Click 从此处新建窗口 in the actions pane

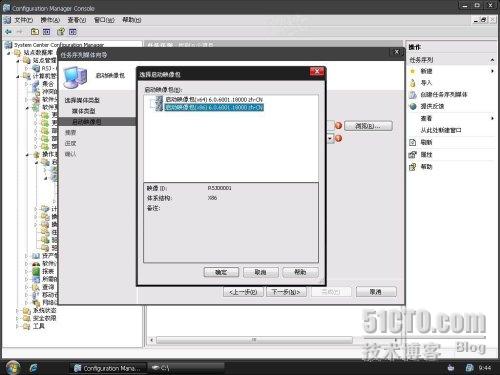pos(441,130)
